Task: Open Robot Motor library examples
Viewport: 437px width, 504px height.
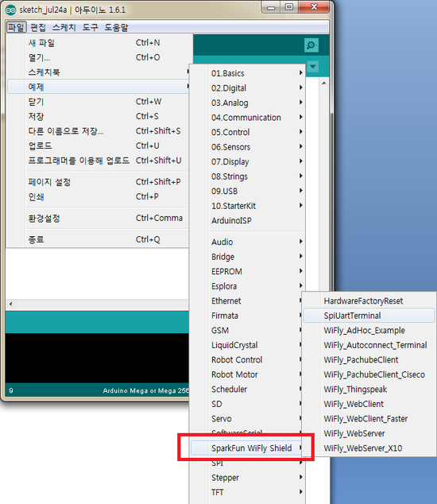Action: click(x=247, y=374)
